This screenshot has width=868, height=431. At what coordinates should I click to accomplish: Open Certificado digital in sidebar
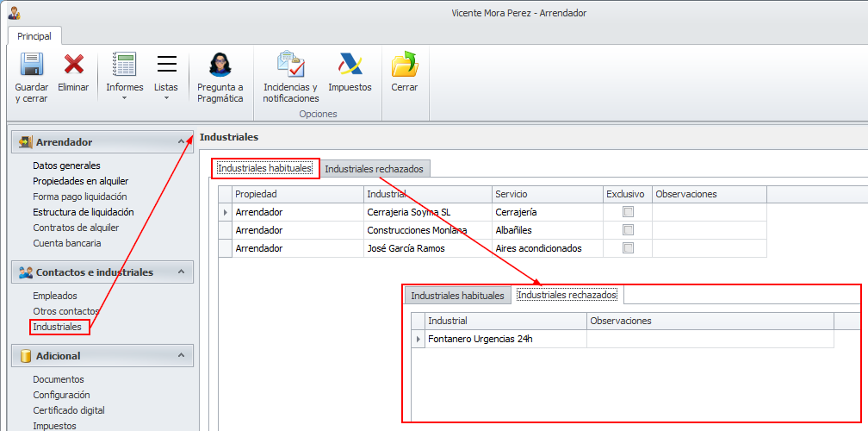pos(69,410)
